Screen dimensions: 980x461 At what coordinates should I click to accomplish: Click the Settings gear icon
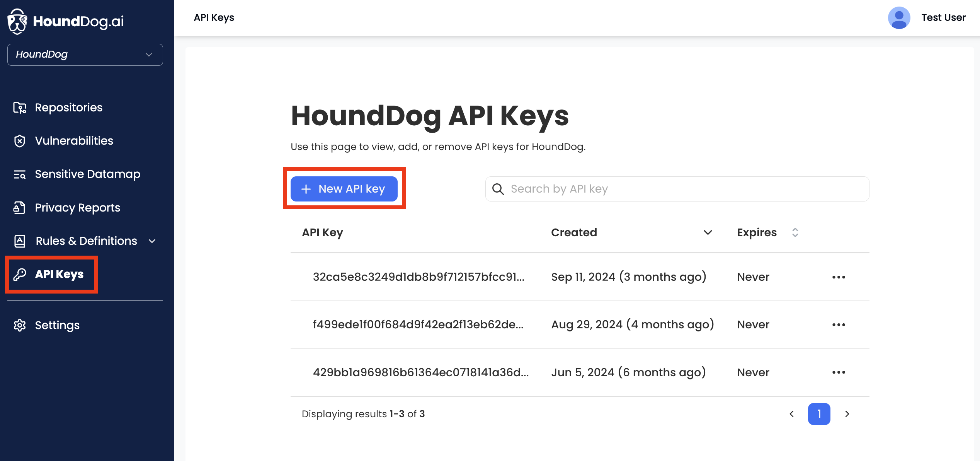[x=20, y=325]
